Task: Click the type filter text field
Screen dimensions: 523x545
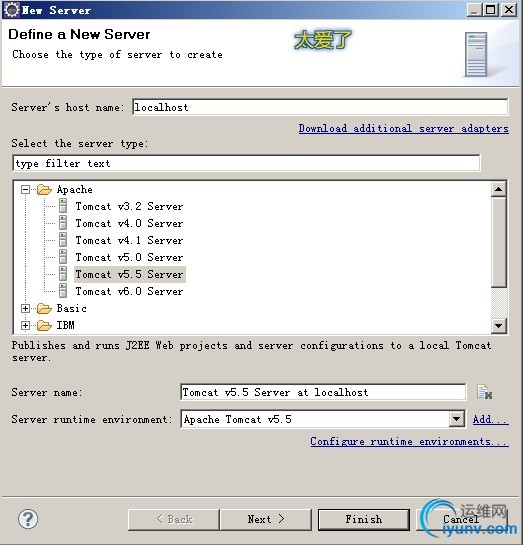Action: [x=246, y=163]
